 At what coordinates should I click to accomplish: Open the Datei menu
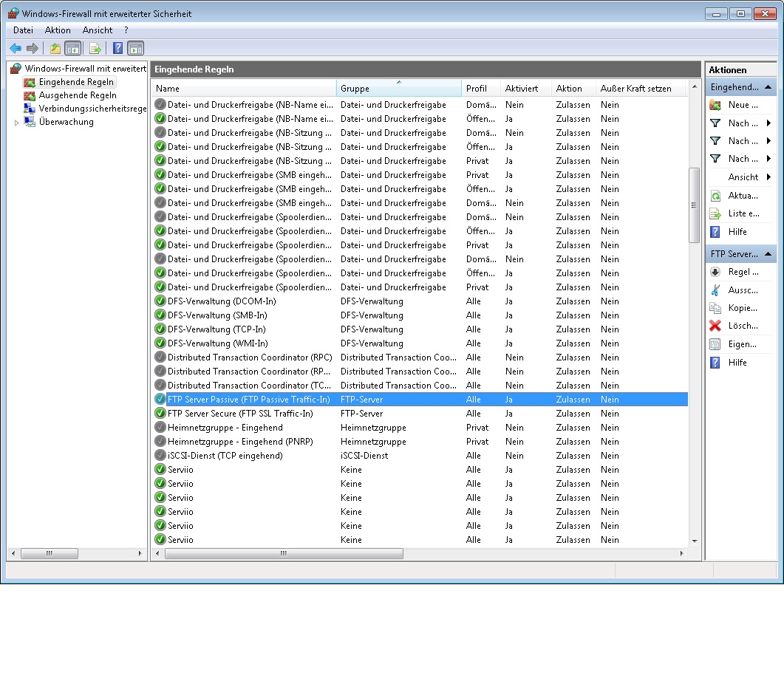tap(24, 30)
